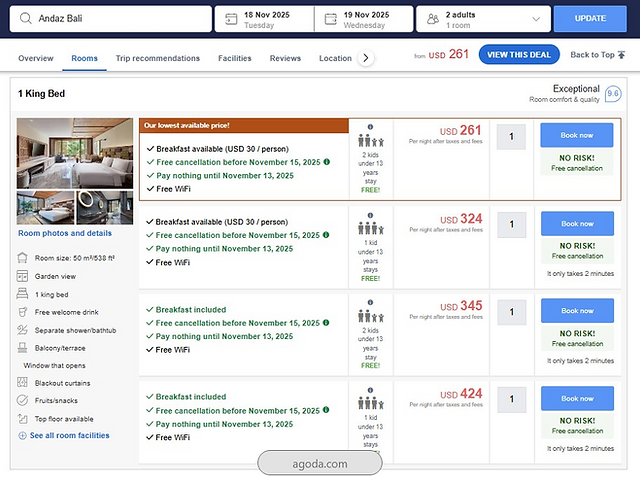The image size is (640, 483).
Task: Click occupancy info icon for USD 261 offer
Action: [x=370, y=127]
